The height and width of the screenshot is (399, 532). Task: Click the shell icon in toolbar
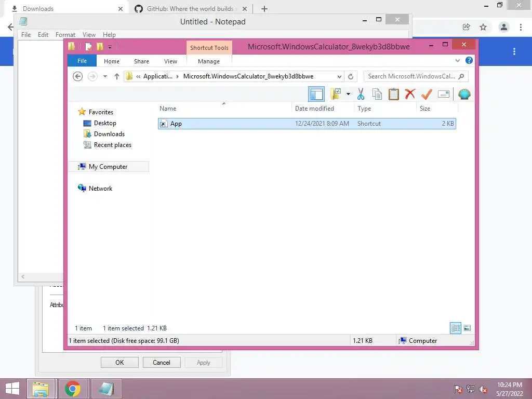(x=464, y=94)
